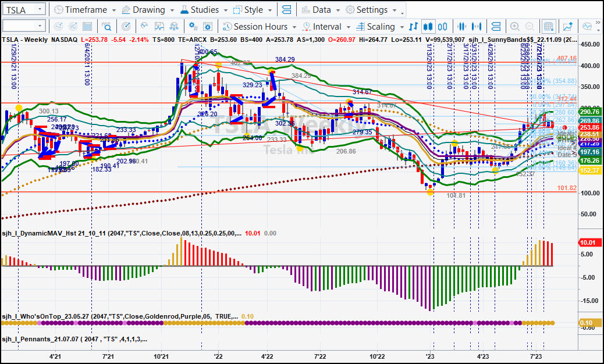Open the Drawing tools menu
The width and height of the screenshot is (604, 364).
click(148, 10)
